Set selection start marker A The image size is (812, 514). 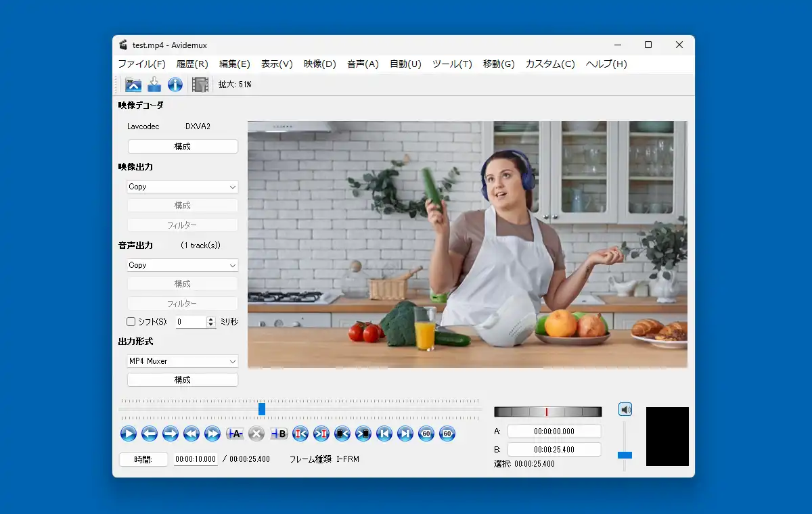click(x=235, y=434)
